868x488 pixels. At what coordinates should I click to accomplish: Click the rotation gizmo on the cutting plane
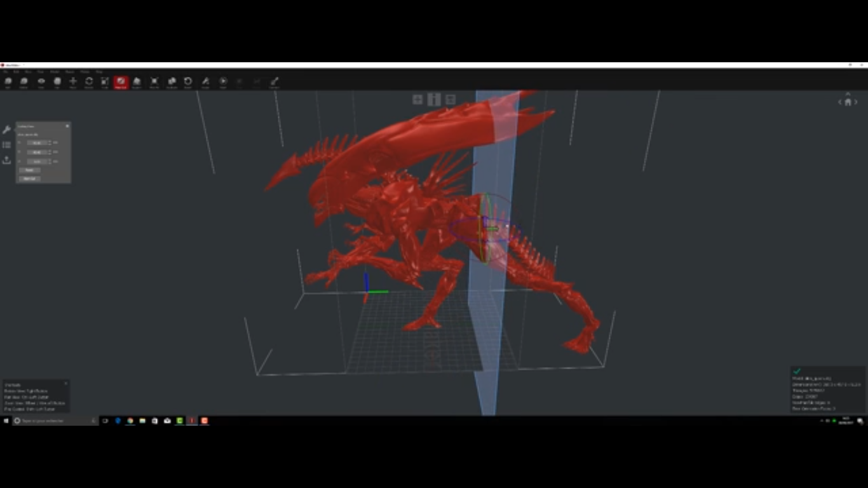(x=484, y=229)
